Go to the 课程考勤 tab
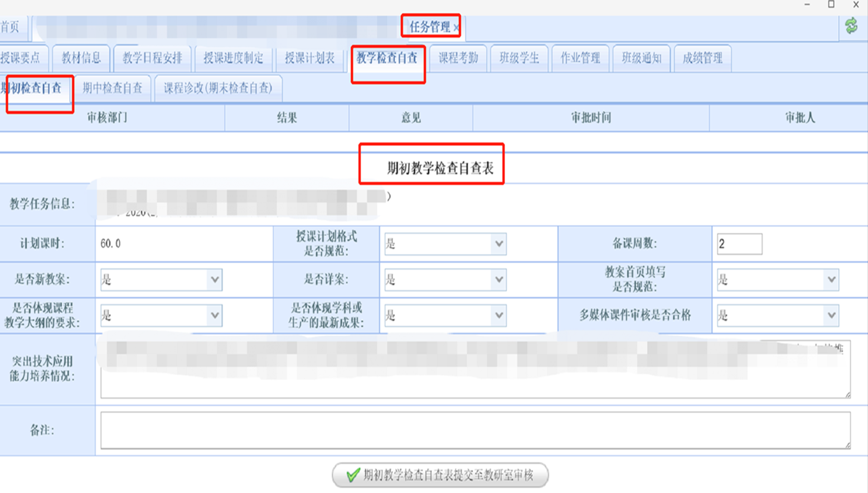Screen dimensions: 868x493 (458, 58)
